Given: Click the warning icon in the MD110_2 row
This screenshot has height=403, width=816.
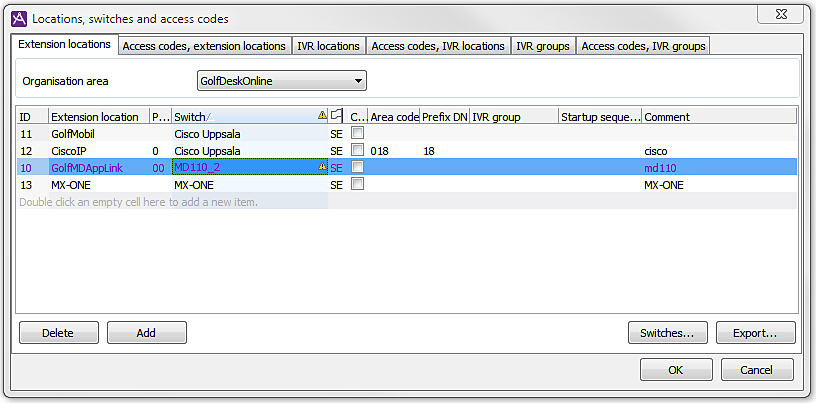Looking at the screenshot, I should pos(321,168).
